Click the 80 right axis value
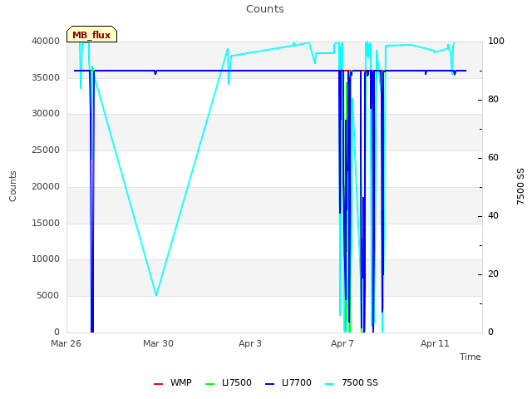Image resolution: width=532 pixels, height=399 pixels. click(x=493, y=100)
